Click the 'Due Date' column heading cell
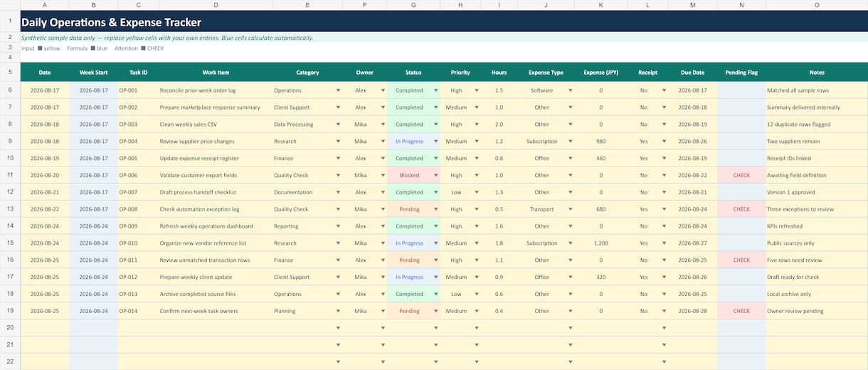Screen dimensions: 868x370 [693, 73]
